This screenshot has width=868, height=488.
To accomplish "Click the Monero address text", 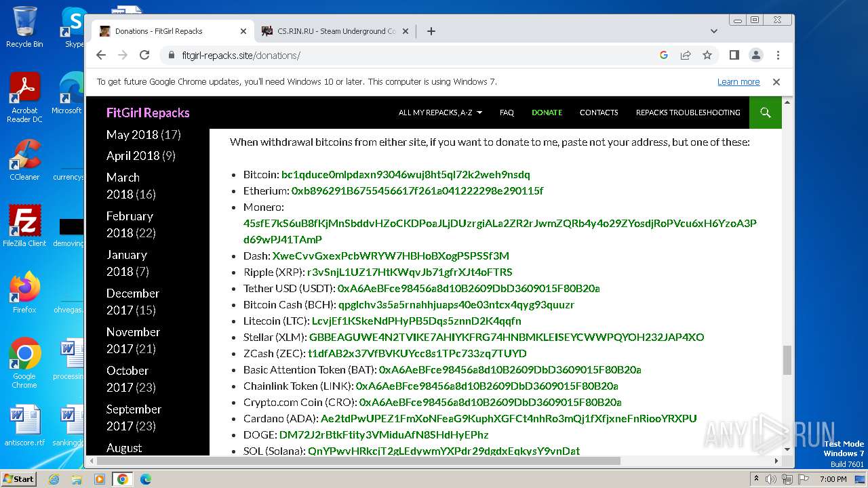I will [x=500, y=231].
